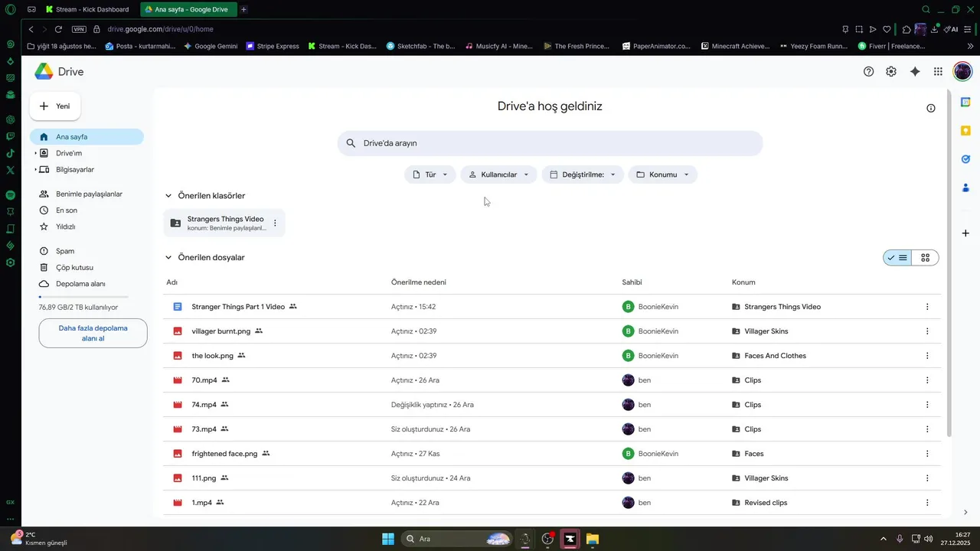The width and height of the screenshot is (980, 551).
Task: Open new browser tab plus button
Action: tap(243, 9)
